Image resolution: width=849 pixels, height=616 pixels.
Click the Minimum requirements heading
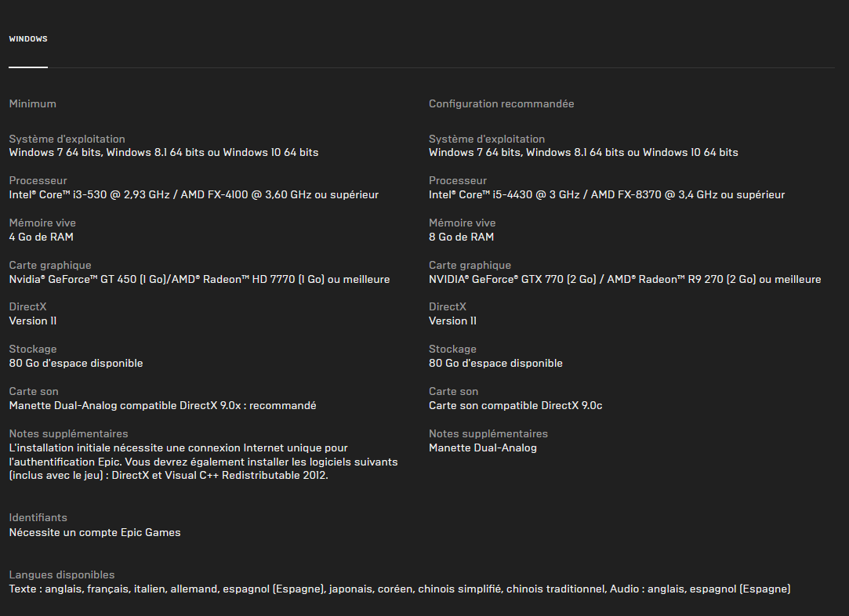32,104
